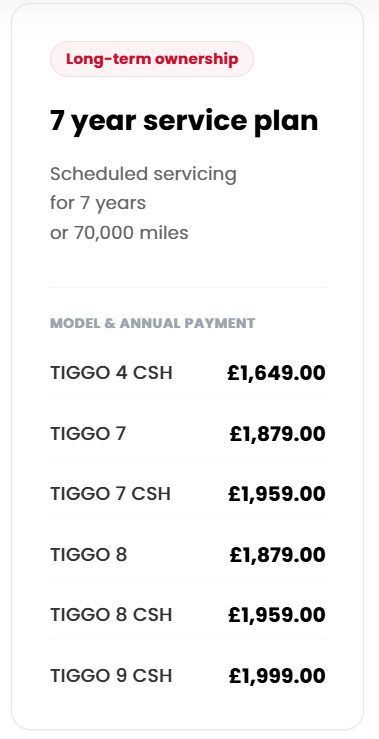Screen dimensions: 379x739
Task: Click the TIGGO 7 price £1,879.00
Action: [278, 434]
